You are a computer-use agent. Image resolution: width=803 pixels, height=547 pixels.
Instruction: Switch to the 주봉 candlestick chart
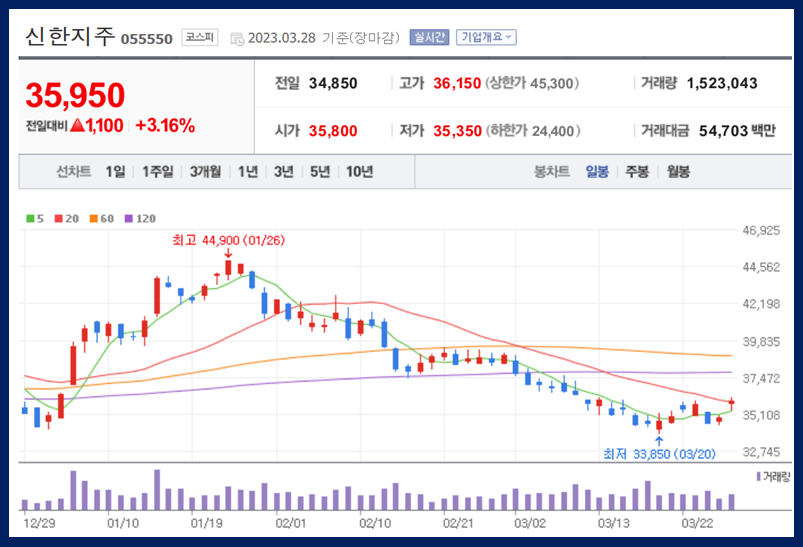637,172
